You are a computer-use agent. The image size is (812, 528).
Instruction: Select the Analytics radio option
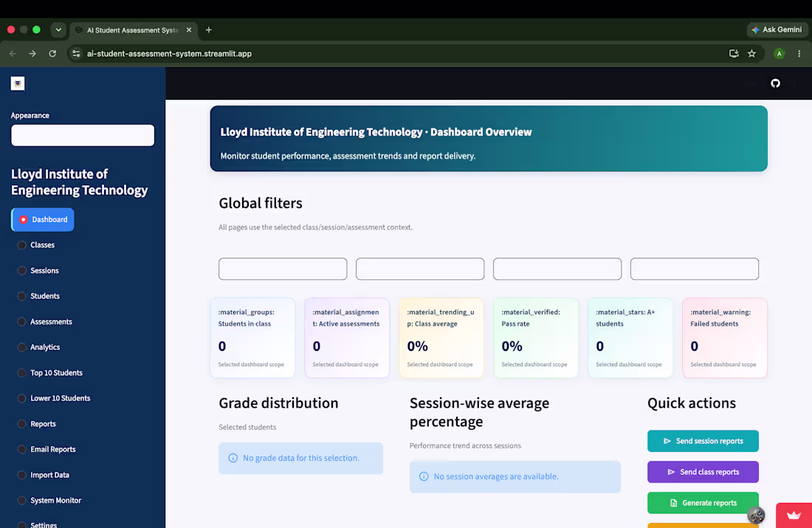coord(39,347)
